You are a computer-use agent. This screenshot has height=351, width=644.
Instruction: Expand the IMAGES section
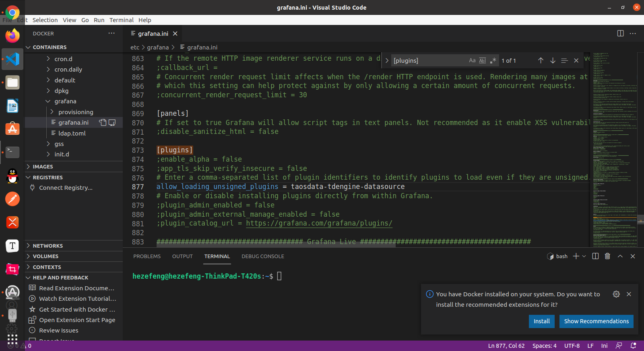(74, 166)
